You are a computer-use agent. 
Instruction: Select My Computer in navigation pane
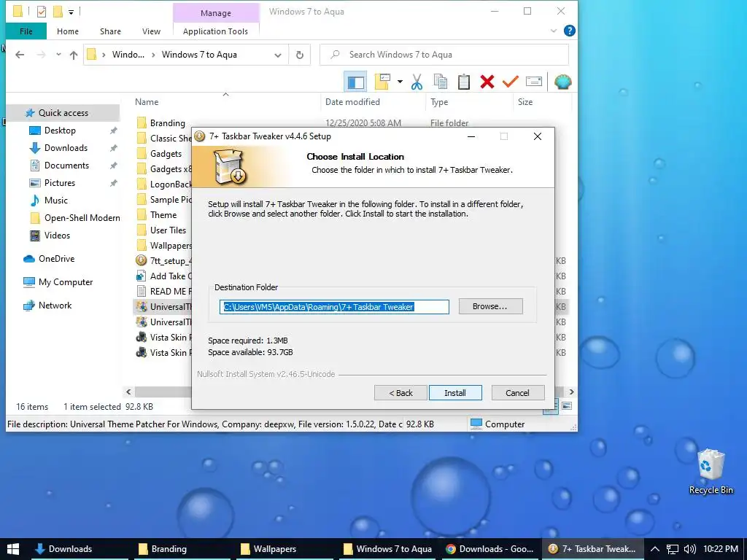65,282
